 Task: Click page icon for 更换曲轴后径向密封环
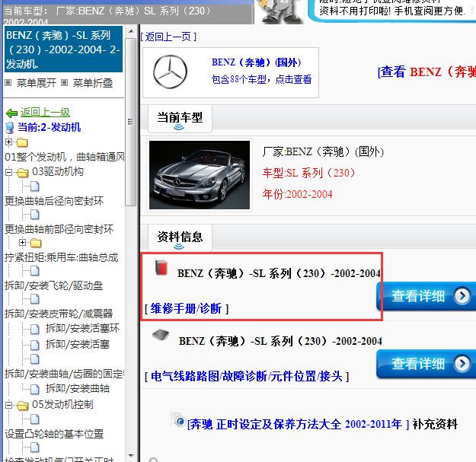pyautogui.click(x=35, y=186)
